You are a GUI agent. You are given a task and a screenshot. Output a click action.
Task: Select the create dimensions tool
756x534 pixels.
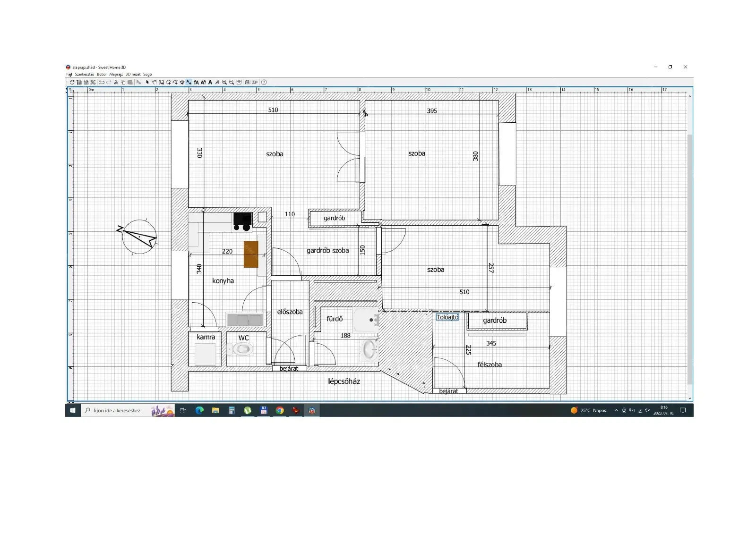coord(182,82)
